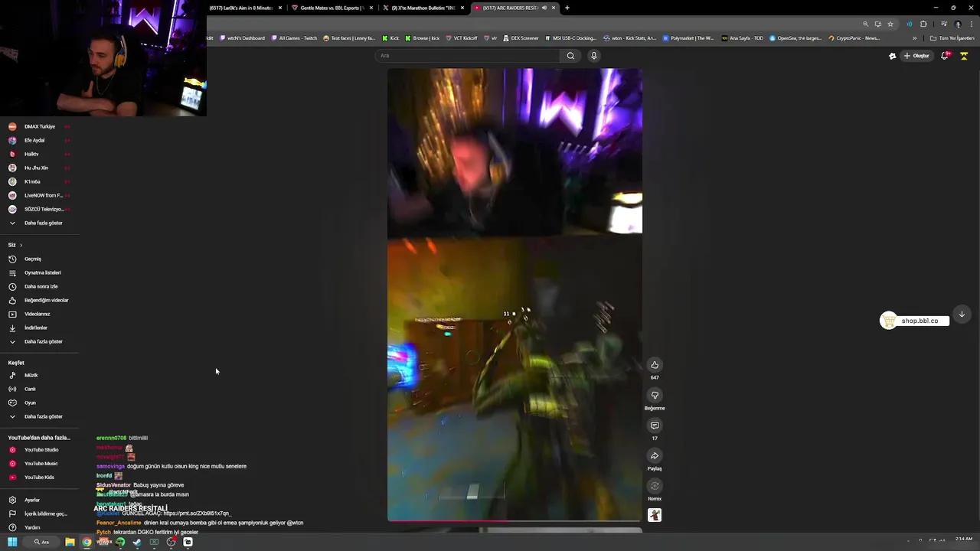Collapse the shop.bbl.co overlay chevron
980x551 pixels.
click(x=962, y=314)
